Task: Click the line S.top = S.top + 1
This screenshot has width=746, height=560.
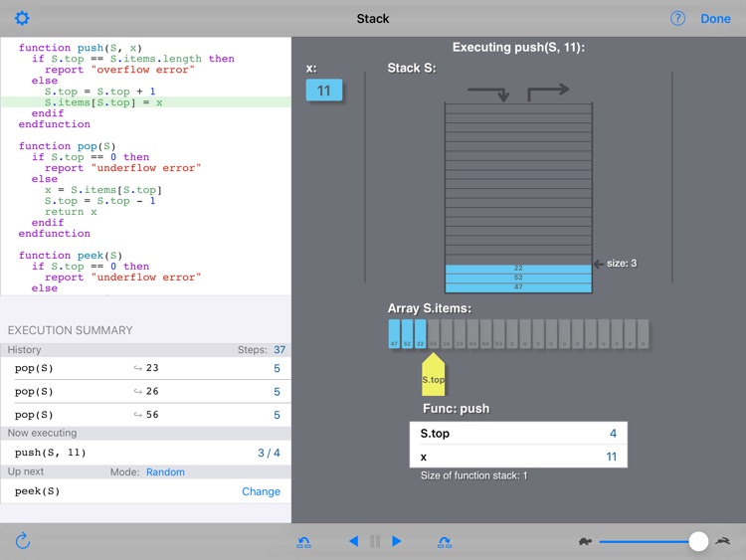Action: (99, 92)
